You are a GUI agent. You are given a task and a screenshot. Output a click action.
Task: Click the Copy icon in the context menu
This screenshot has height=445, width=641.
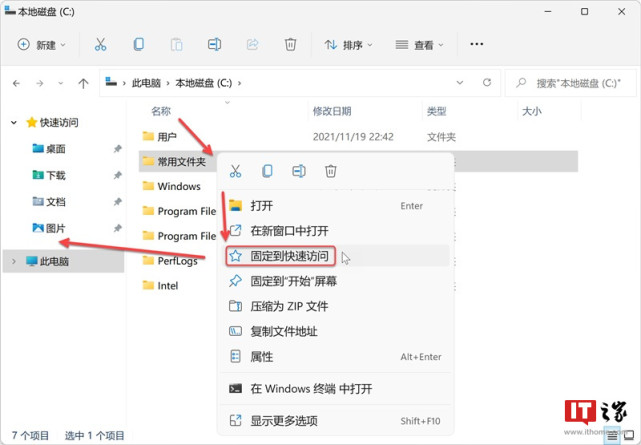pyautogui.click(x=267, y=171)
